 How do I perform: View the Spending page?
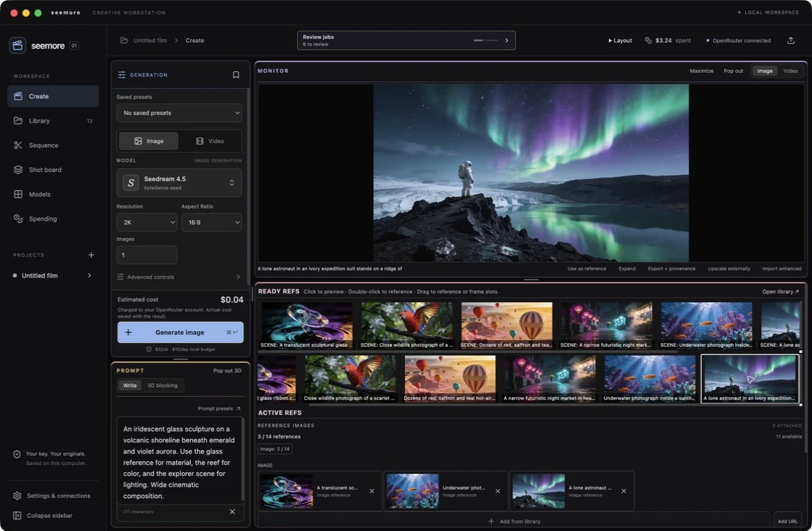(x=53, y=218)
